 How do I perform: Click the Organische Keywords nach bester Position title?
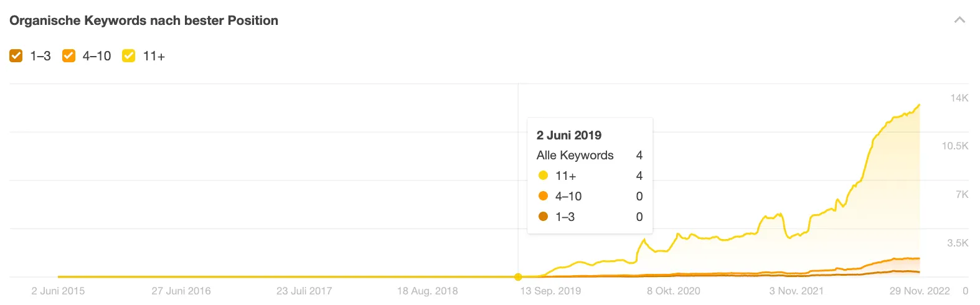pyautogui.click(x=144, y=21)
